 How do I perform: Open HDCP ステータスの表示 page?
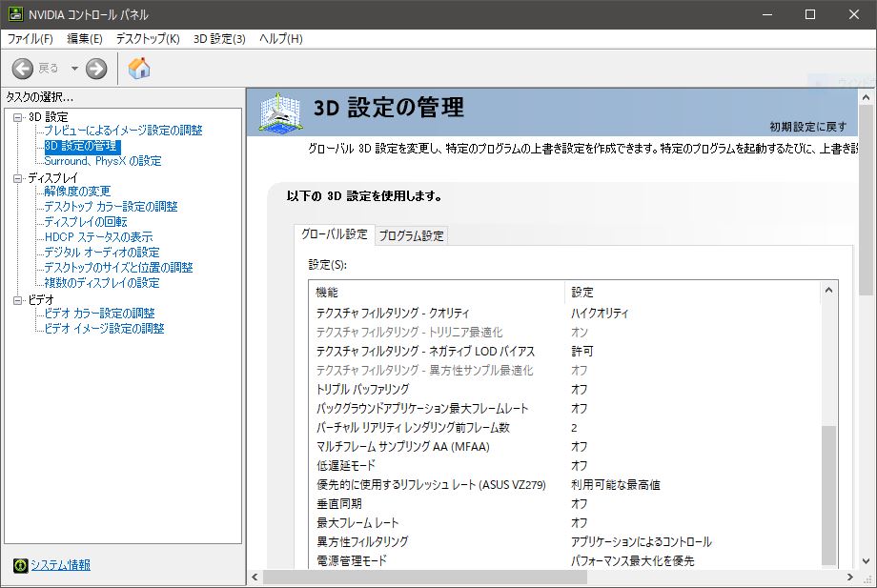(x=98, y=237)
